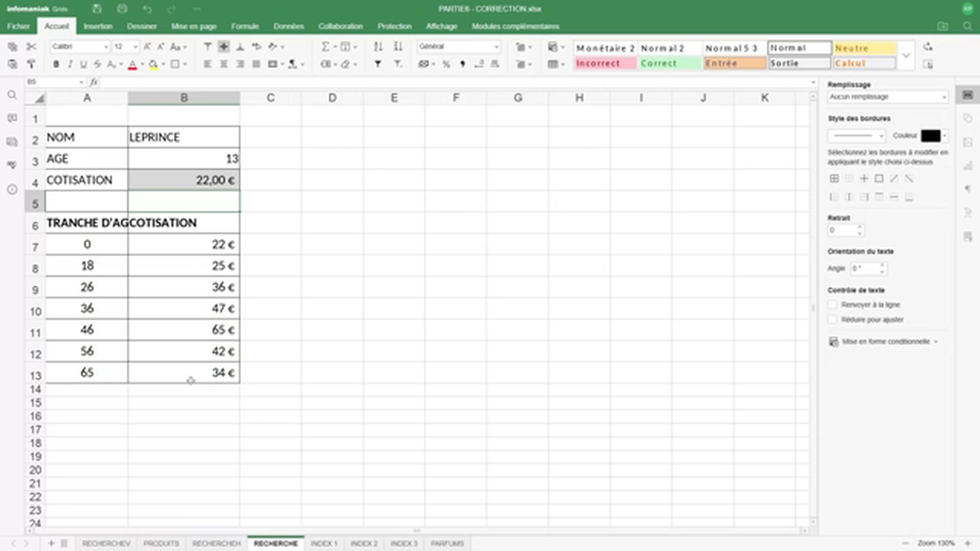980x551 pixels.
Task: Toggle Italic formatting
Action: pos(70,64)
